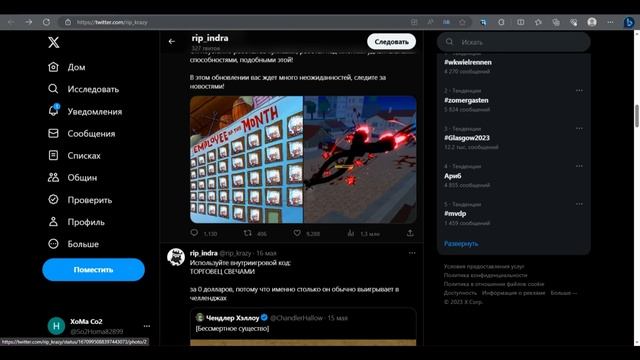Open Доступность footer link
Screen dimensions: 640x360
(460, 293)
